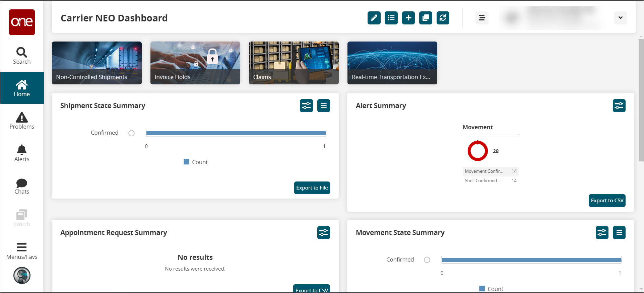Click Export to CSV in Alert Summary
The width and height of the screenshot is (644, 293).
pyautogui.click(x=607, y=201)
